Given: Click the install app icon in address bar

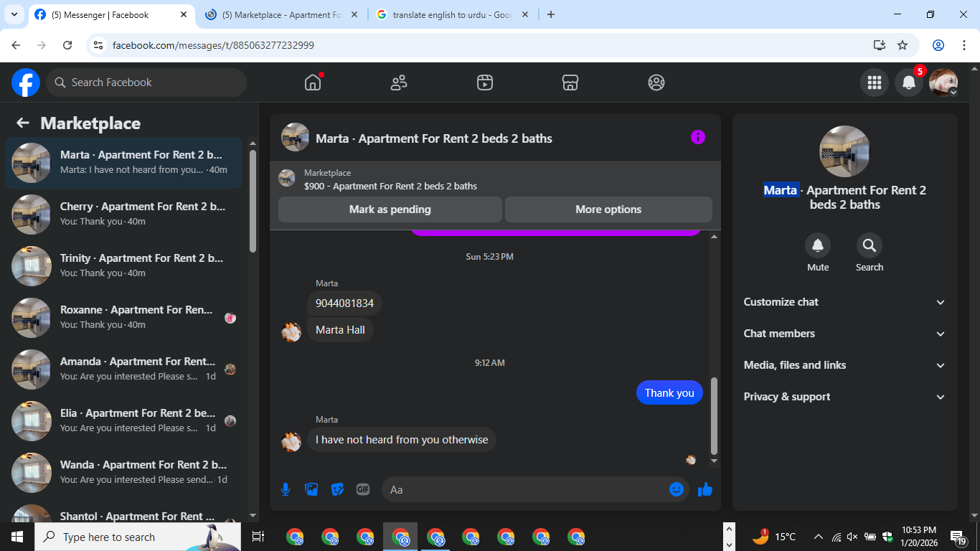Looking at the screenshot, I should pyautogui.click(x=880, y=45).
